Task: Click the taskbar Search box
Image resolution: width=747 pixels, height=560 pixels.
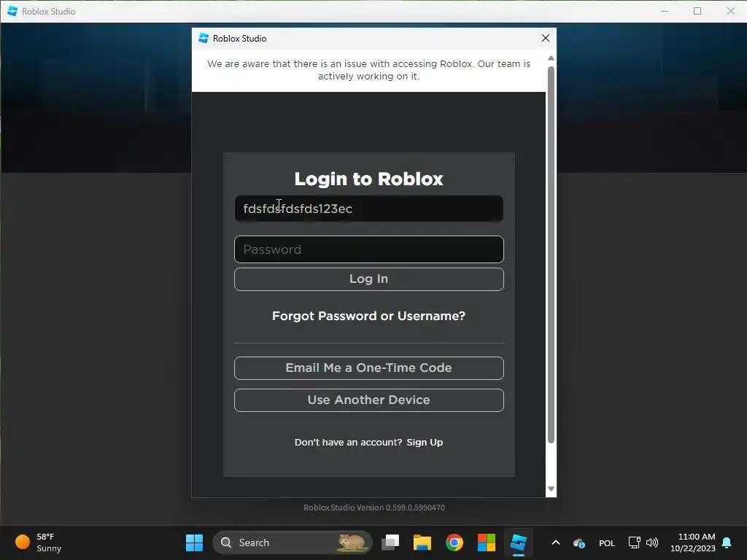Action: coord(292,542)
